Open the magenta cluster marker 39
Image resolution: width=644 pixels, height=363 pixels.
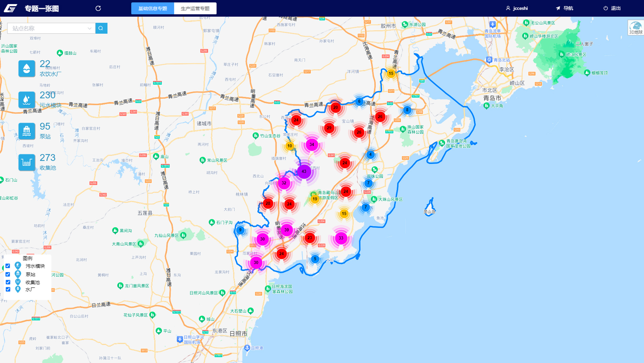[287, 230]
